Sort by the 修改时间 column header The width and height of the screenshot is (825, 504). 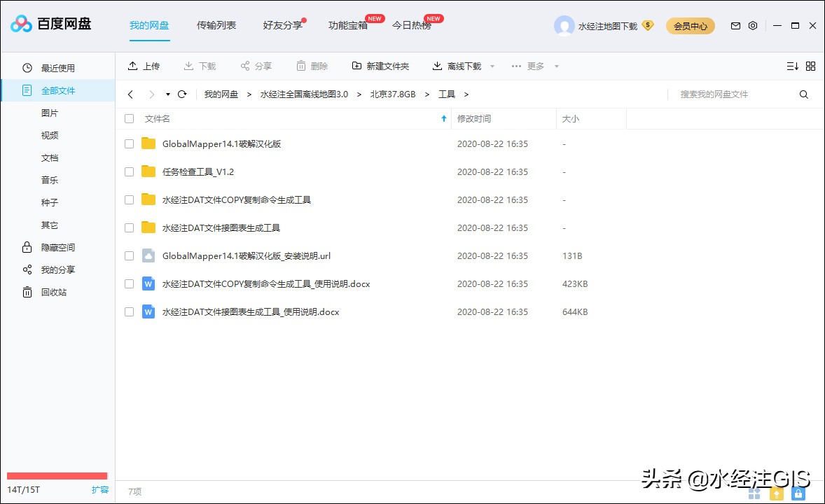474,119
